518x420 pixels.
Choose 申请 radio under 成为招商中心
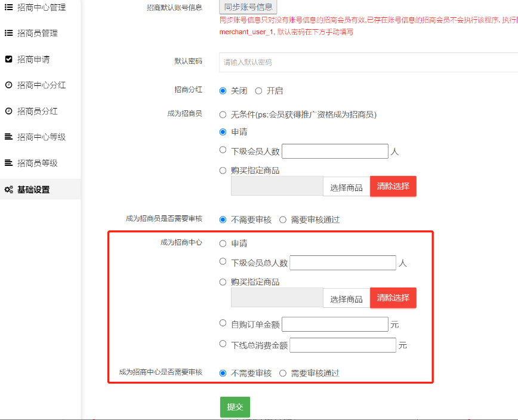click(223, 243)
